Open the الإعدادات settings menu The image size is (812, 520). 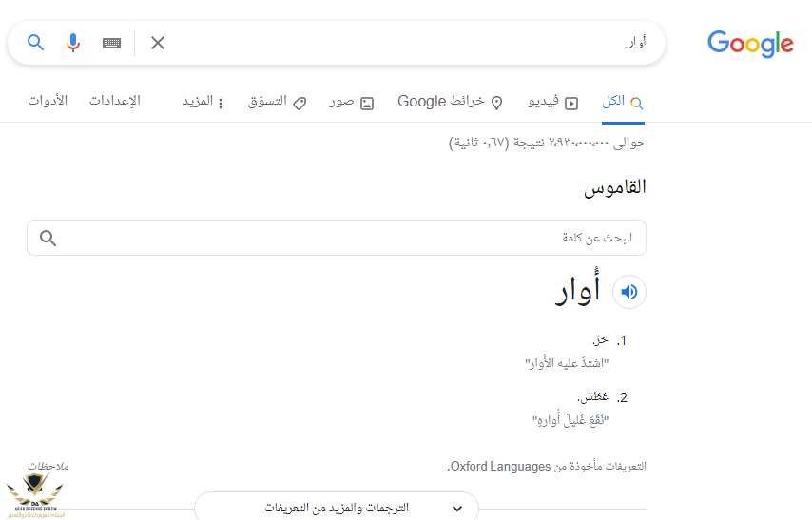tap(115, 101)
